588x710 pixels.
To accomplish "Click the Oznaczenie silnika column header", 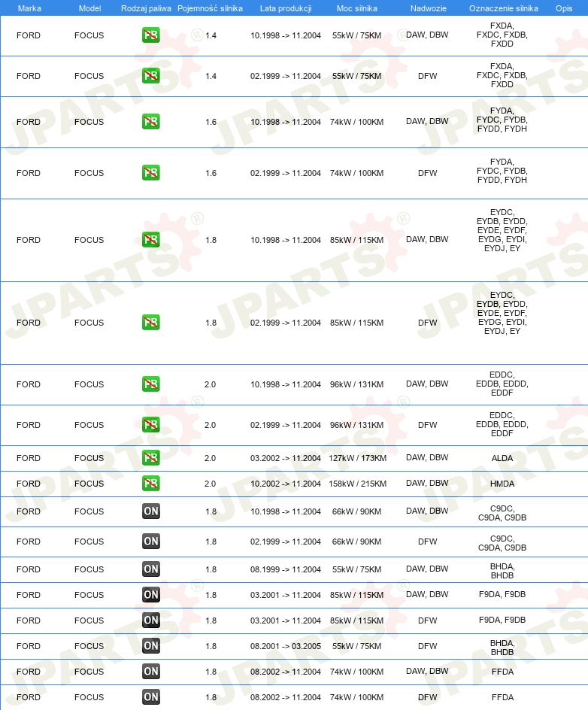I will 503,8.
